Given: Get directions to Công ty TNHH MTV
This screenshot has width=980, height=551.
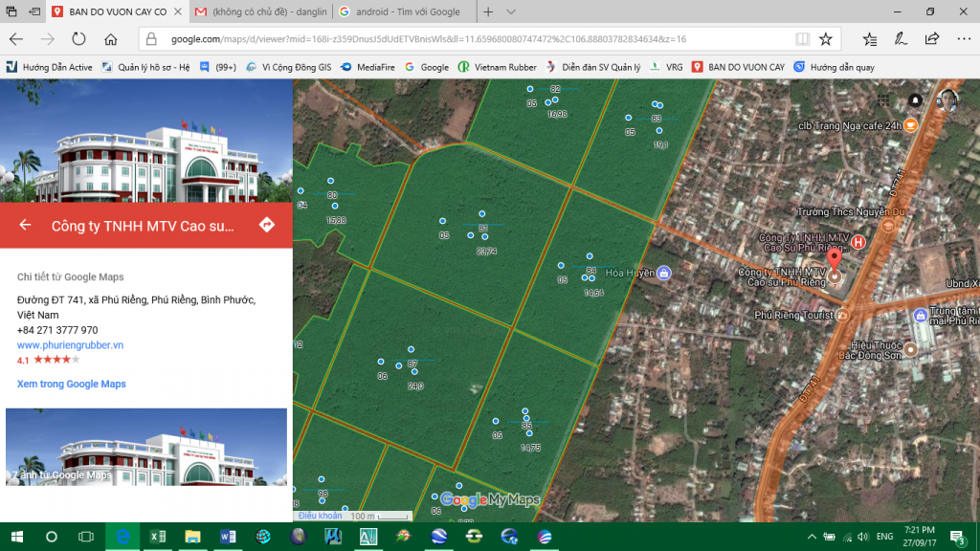Looking at the screenshot, I should (x=267, y=225).
